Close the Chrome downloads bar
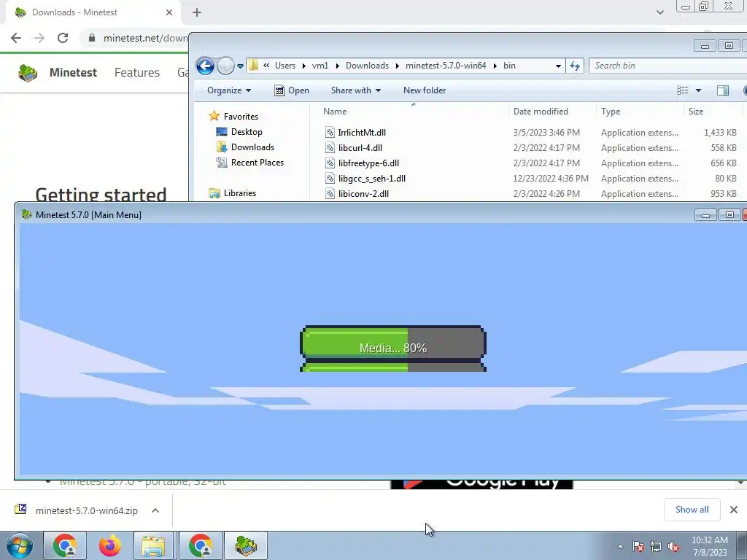The height and width of the screenshot is (560, 747). (734, 510)
